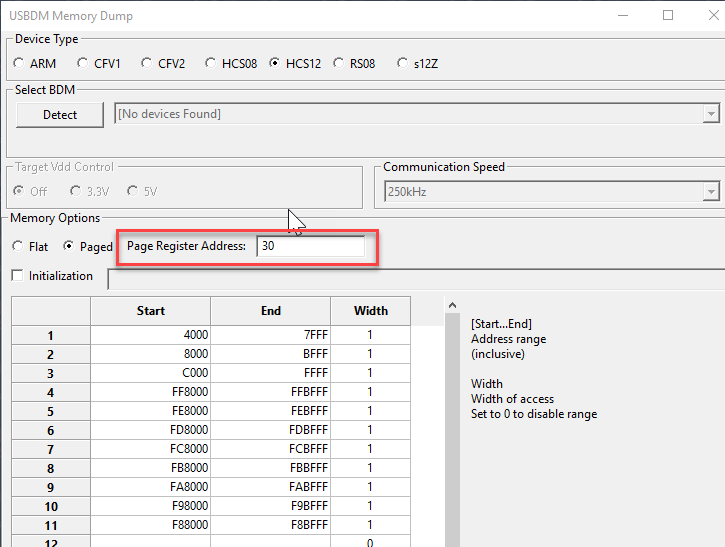Click Start cell FA8000

[151, 487]
